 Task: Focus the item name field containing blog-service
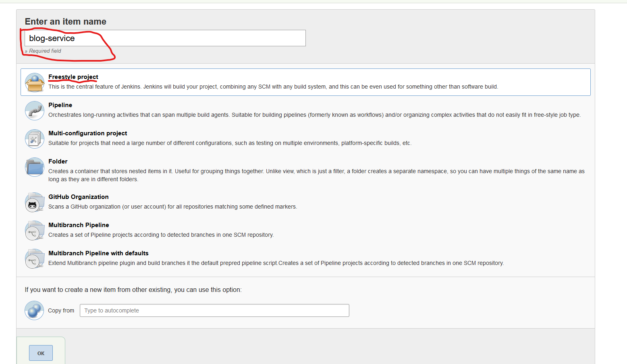[165, 38]
